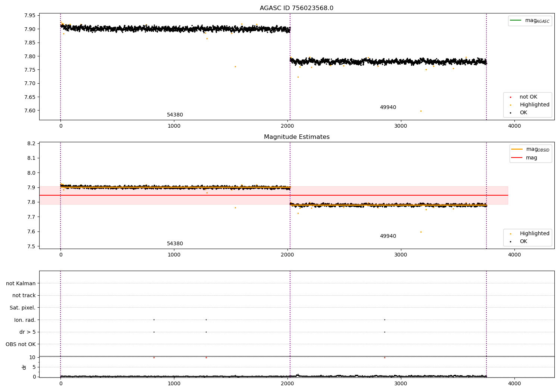Click last red triangle marker in dr panel
Screen dimensions: 560x392
click(385, 358)
